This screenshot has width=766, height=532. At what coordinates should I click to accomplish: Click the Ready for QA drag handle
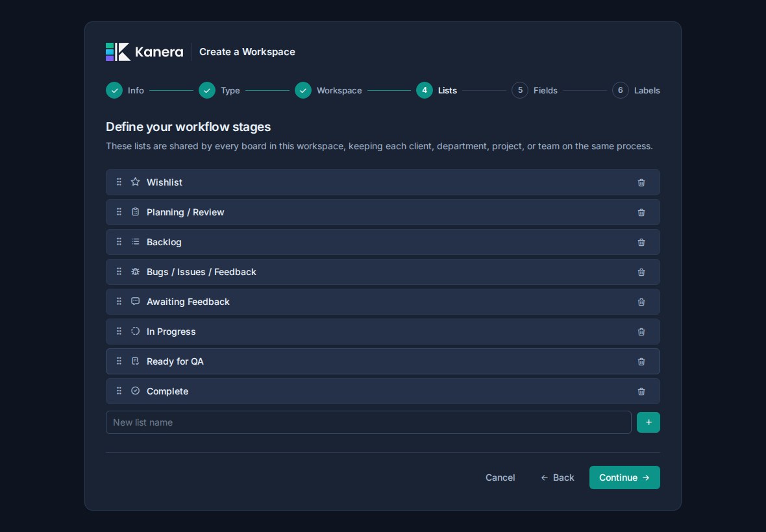coord(119,361)
